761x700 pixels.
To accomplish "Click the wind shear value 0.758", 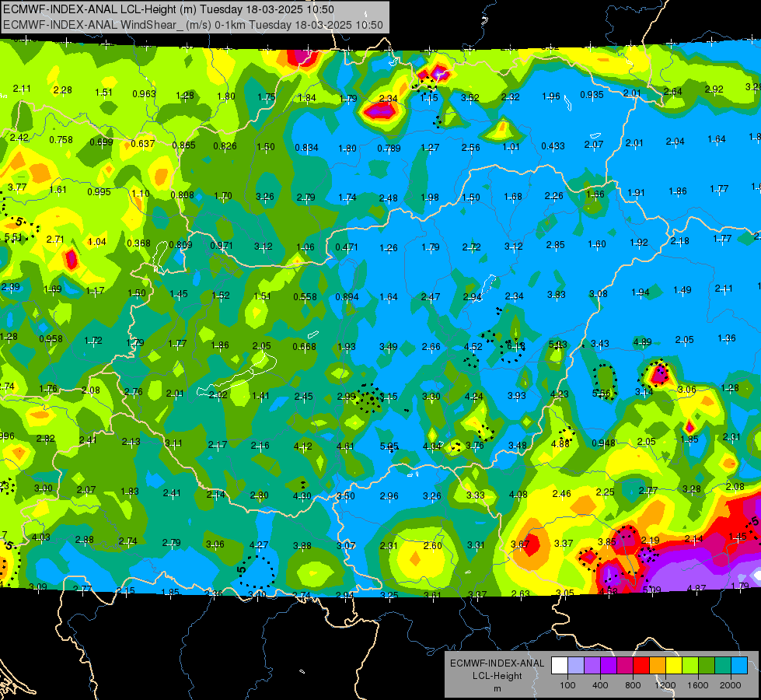I will click(x=61, y=140).
